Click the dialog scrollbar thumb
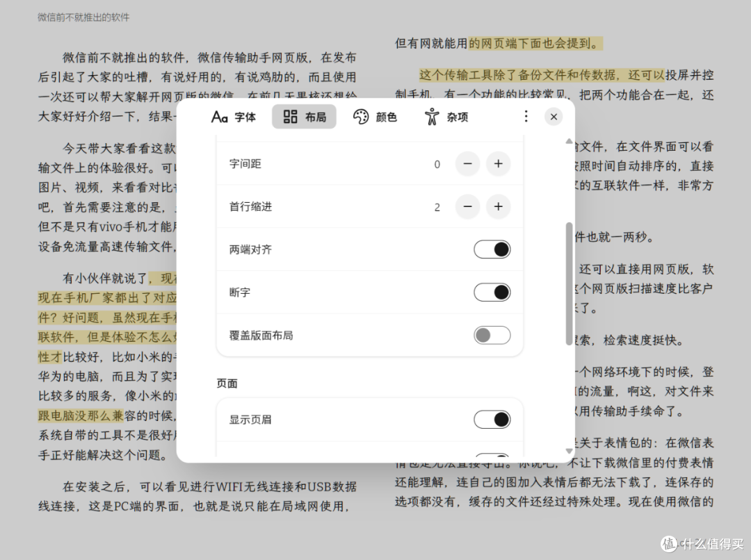 (x=569, y=283)
